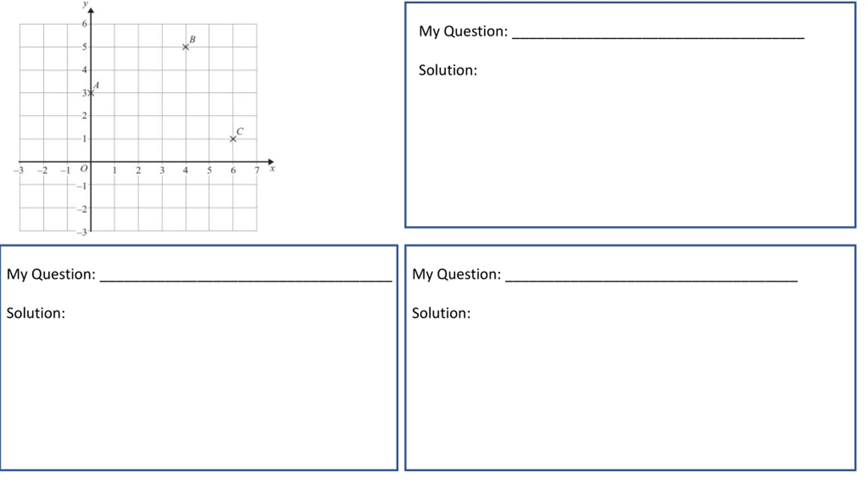Click the number 4 on the x-axis
Image resolution: width=868 pixels, height=488 pixels.
[185, 170]
